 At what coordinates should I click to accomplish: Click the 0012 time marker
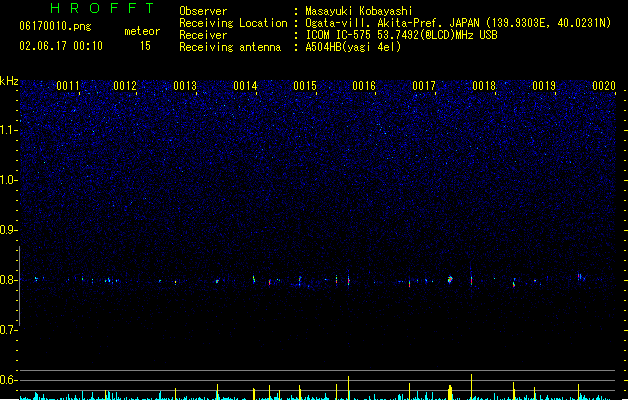click(x=125, y=86)
